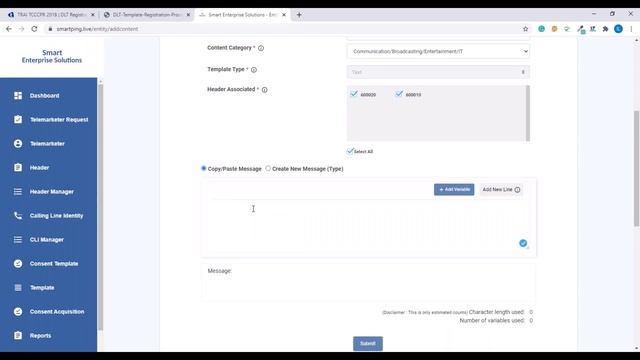The image size is (640, 360).
Task: Click the Smart Enterprise Solutions logo
Action: pos(52,56)
